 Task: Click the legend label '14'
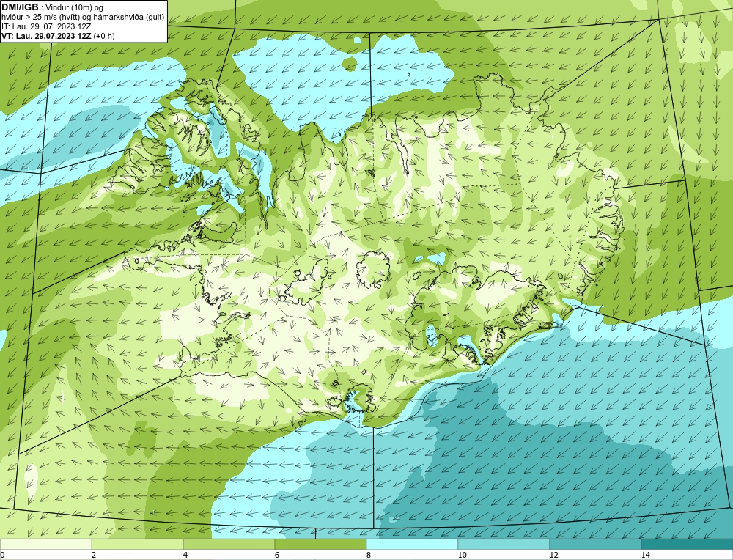coord(645,555)
